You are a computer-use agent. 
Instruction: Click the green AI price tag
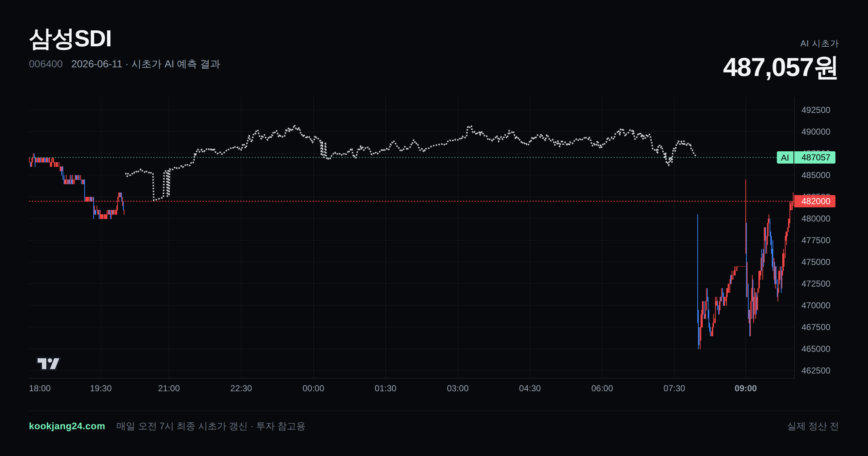785,157
